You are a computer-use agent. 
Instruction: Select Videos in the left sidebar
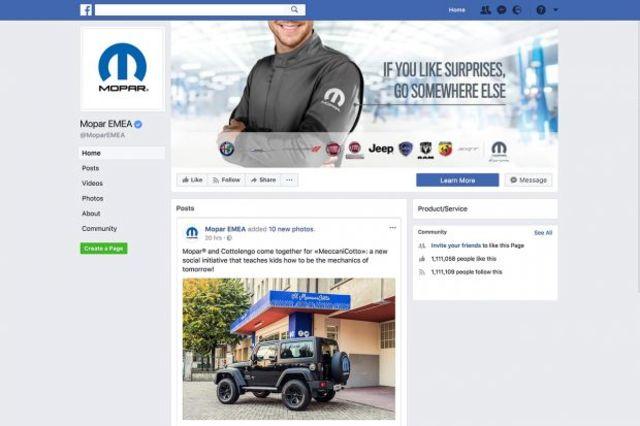(92, 183)
